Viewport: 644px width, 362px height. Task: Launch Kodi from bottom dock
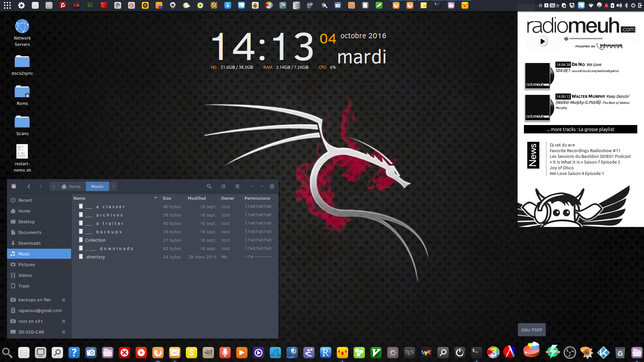click(603, 352)
